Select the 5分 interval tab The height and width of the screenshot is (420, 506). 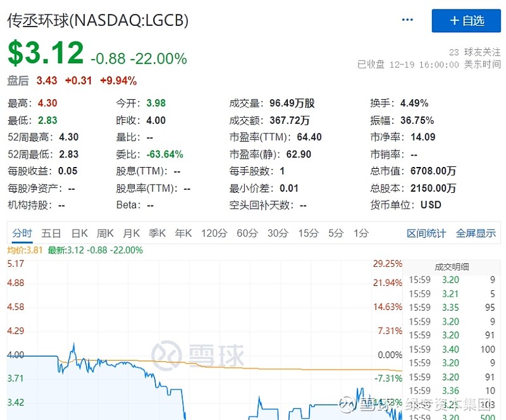pos(336,233)
